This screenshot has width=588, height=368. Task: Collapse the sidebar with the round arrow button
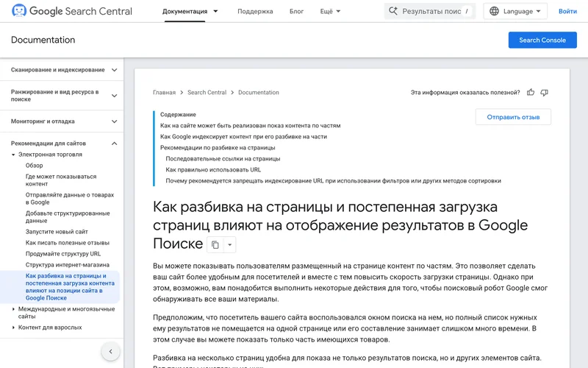(x=111, y=352)
